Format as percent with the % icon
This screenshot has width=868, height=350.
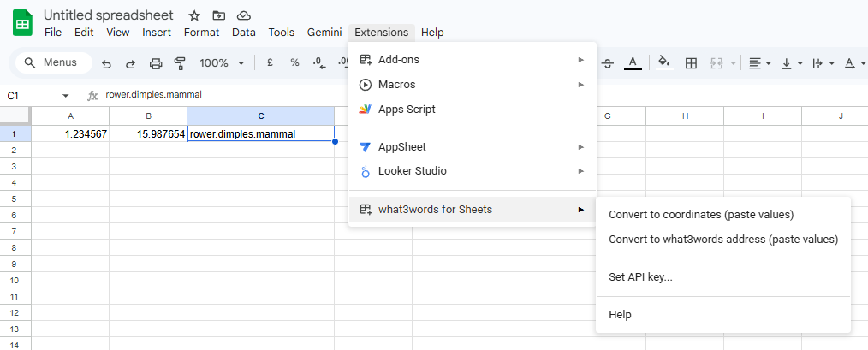click(x=294, y=62)
